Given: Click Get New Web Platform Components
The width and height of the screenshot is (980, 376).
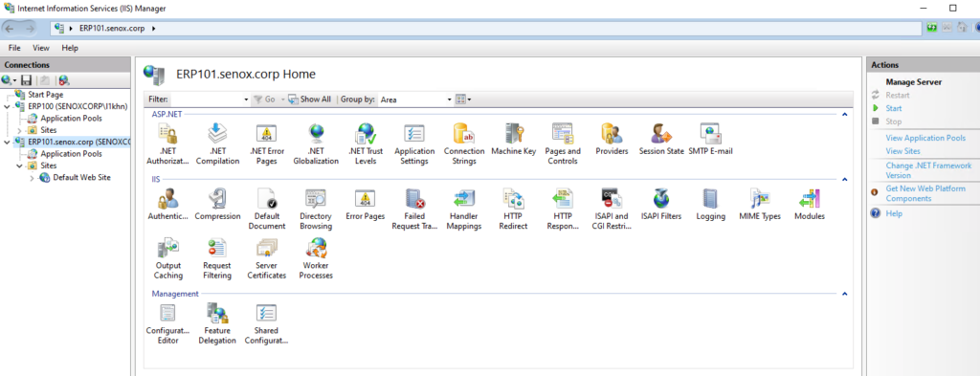Looking at the screenshot, I should (x=925, y=193).
